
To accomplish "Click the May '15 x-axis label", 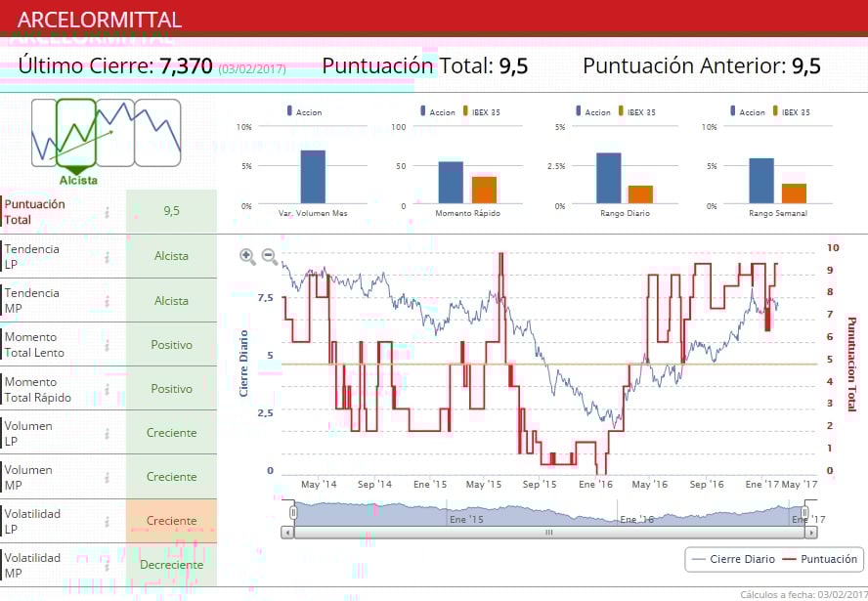I will point(483,485).
